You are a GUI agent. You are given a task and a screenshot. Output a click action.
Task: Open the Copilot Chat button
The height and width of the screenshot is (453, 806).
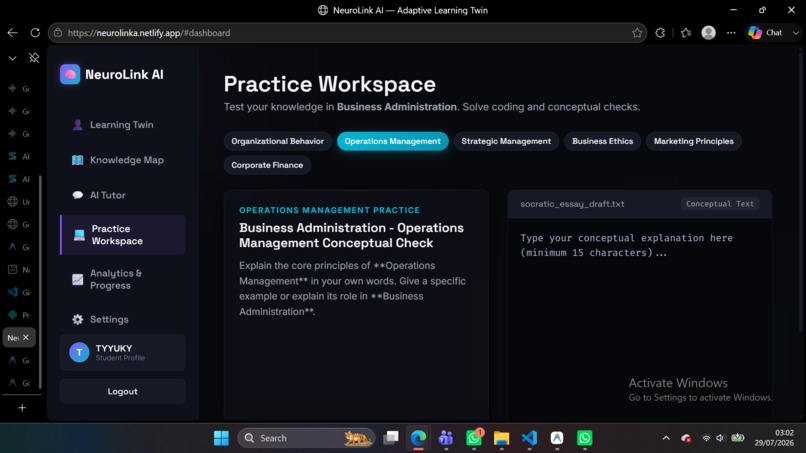click(x=765, y=33)
